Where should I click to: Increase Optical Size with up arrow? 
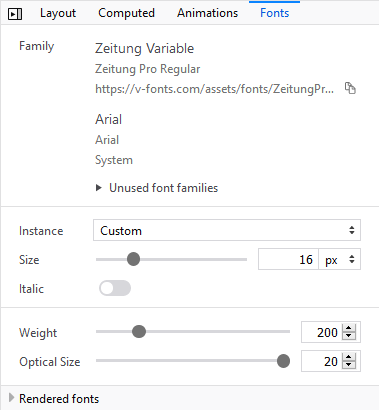(x=349, y=357)
